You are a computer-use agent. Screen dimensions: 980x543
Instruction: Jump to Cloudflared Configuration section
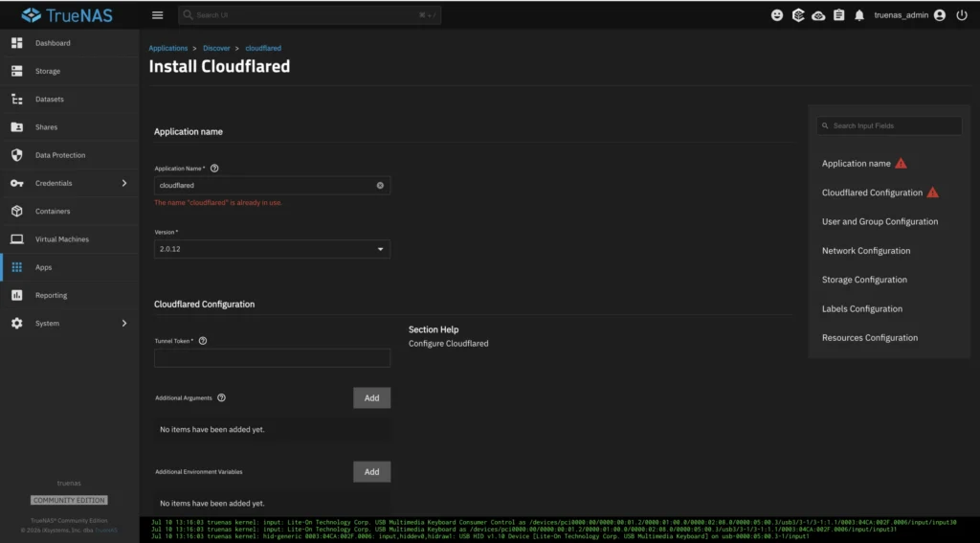point(872,192)
